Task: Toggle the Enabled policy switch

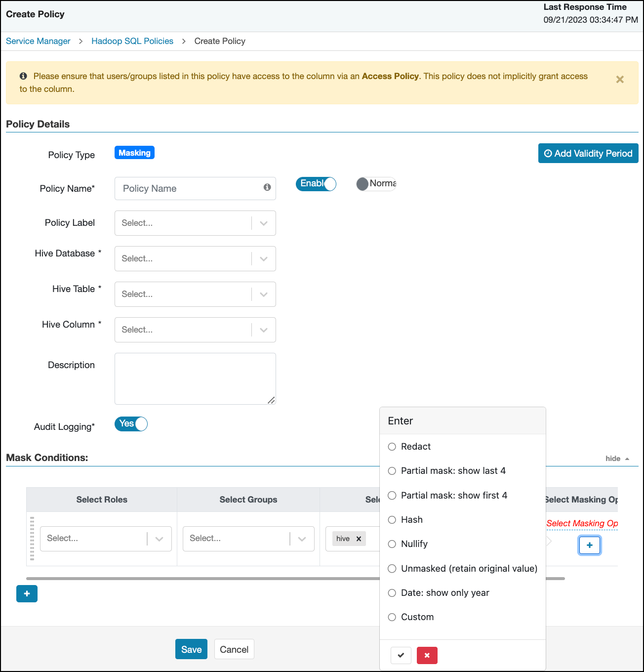Action: pyautogui.click(x=316, y=184)
